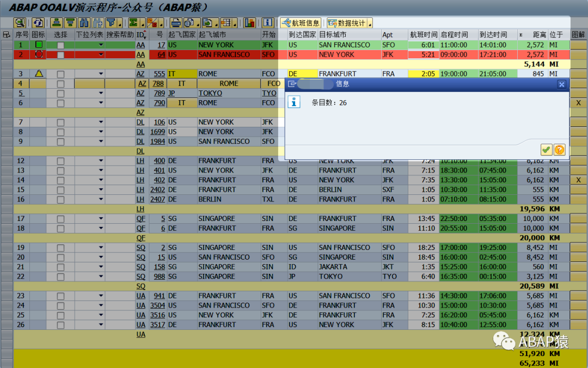The width and height of the screenshot is (588, 368).
Task: Click the 航班信息 toolbar button
Action: tap(301, 23)
